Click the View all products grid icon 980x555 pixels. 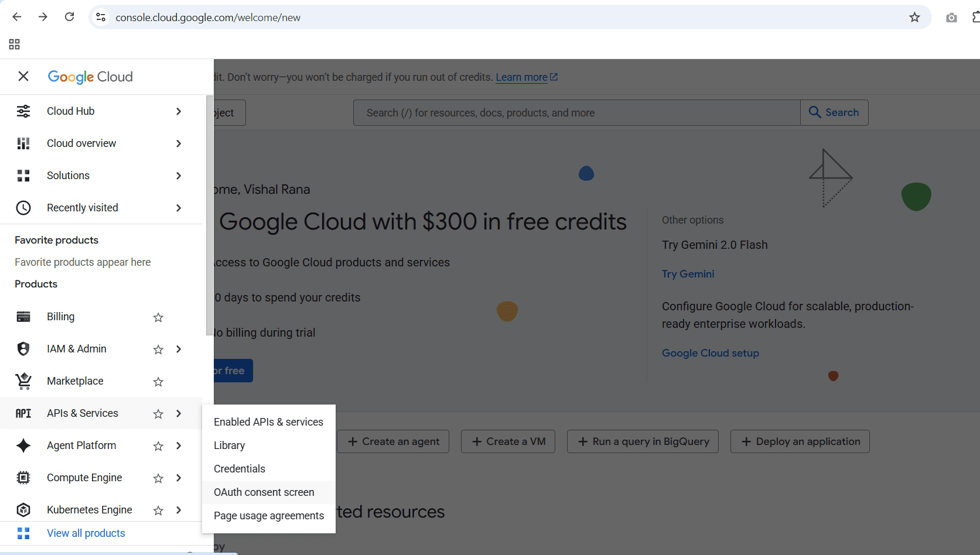click(x=23, y=533)
